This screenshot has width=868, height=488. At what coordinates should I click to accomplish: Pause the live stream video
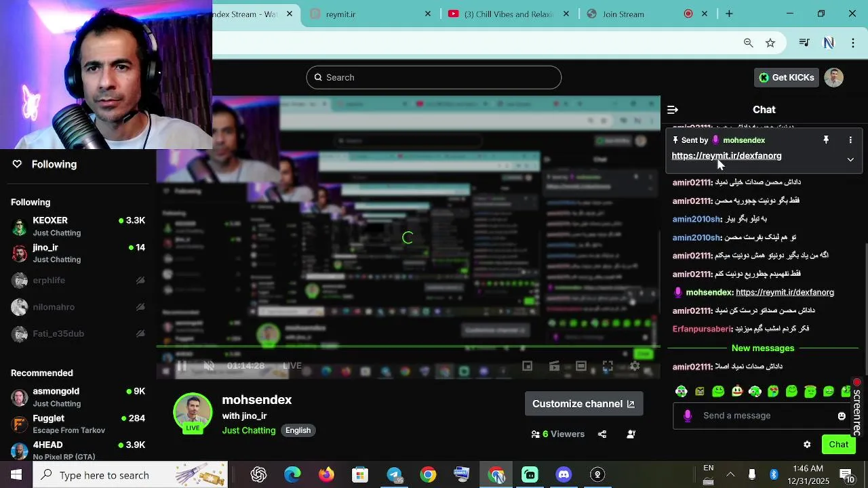click(x=182, y=366)
